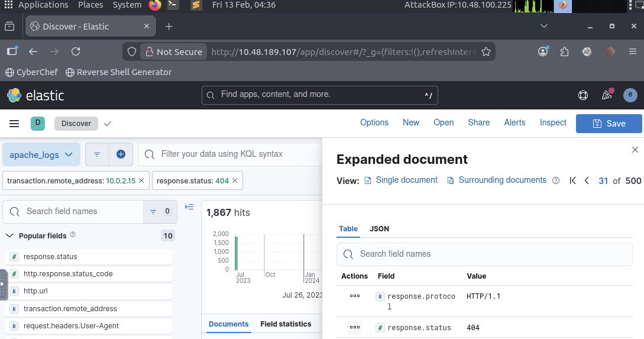Click the add filter plus icon
This screenshot has height=339, width=644.
point(121,154)
